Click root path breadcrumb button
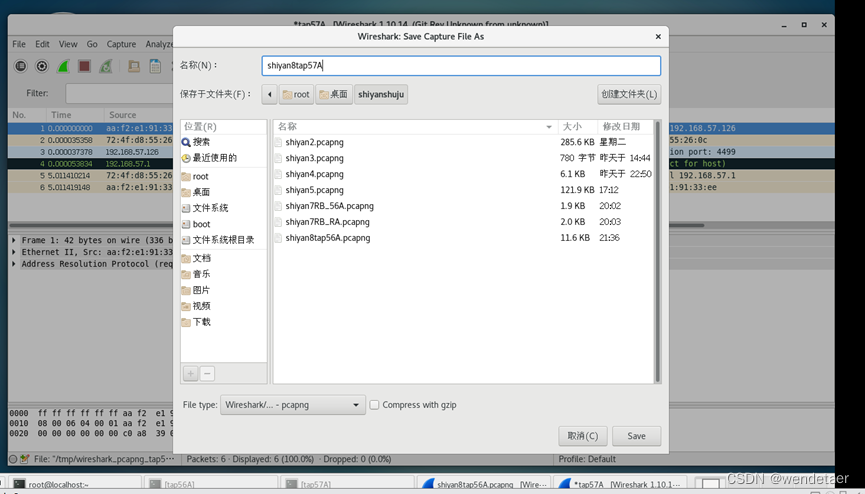This screenshot has width=865, height=494. pos(296,94)
